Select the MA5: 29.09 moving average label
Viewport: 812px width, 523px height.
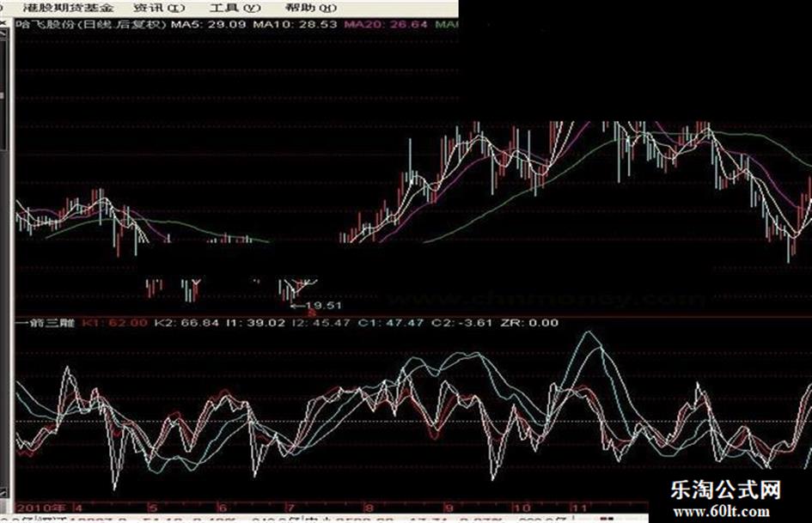[208, 24]
